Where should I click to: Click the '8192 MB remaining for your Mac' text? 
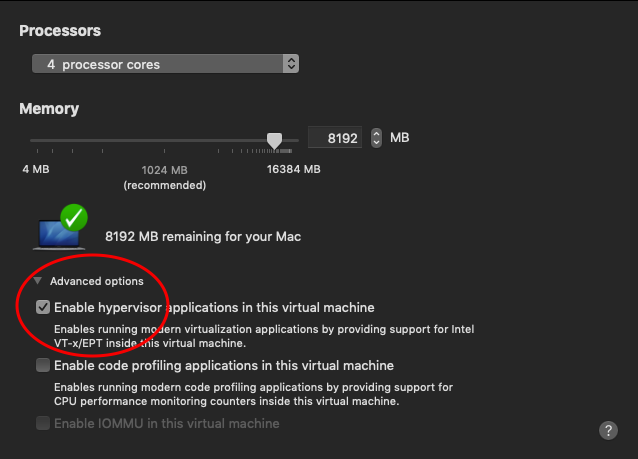(x=203, y=237)
